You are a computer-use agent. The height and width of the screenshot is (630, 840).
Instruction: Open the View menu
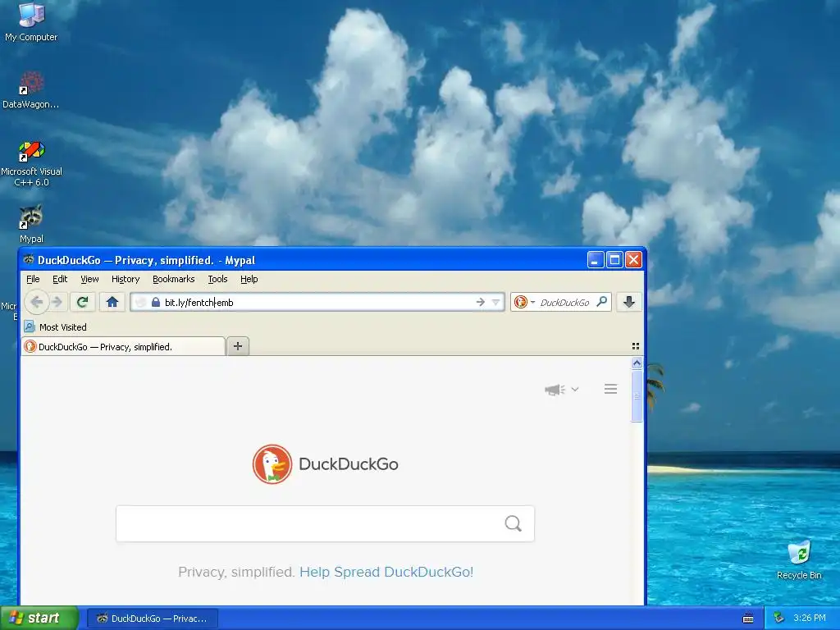point(89,279)
